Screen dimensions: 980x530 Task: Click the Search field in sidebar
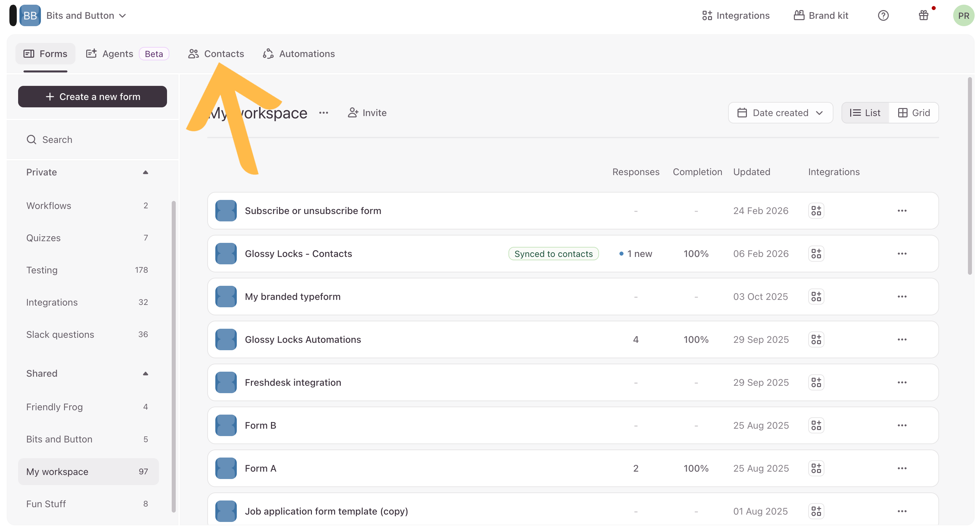(57, 140)
